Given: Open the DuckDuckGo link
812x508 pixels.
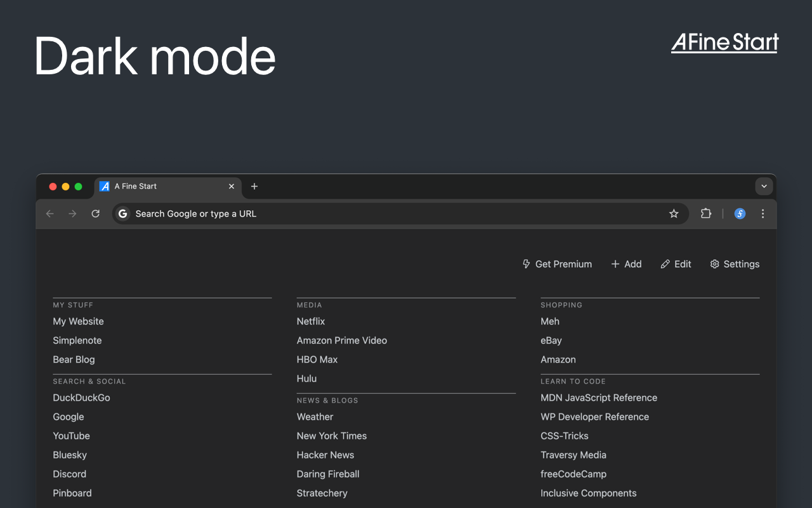Looking at the screenshot, I should [x=81, y=398].
